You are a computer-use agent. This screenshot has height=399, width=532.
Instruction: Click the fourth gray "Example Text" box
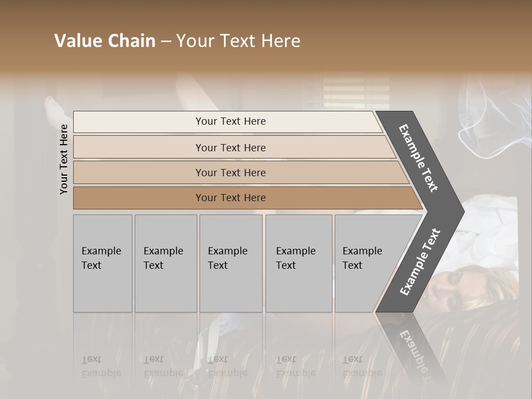[x=298, y=263]
